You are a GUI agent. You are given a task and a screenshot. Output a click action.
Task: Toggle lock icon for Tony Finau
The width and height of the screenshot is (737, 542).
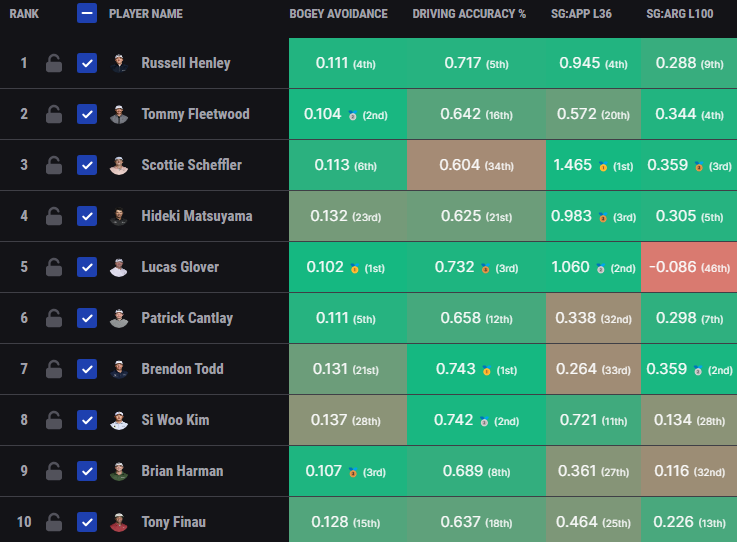54,522
